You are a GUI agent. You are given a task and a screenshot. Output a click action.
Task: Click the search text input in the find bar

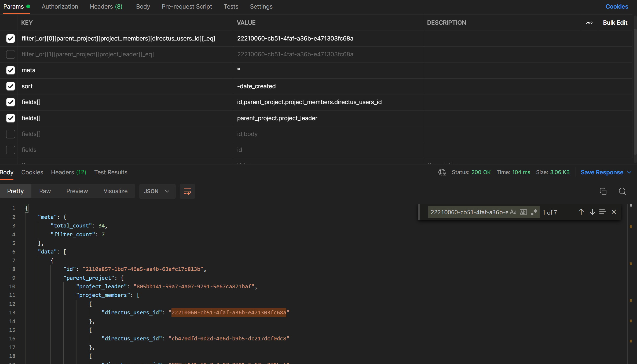point(468,212)
